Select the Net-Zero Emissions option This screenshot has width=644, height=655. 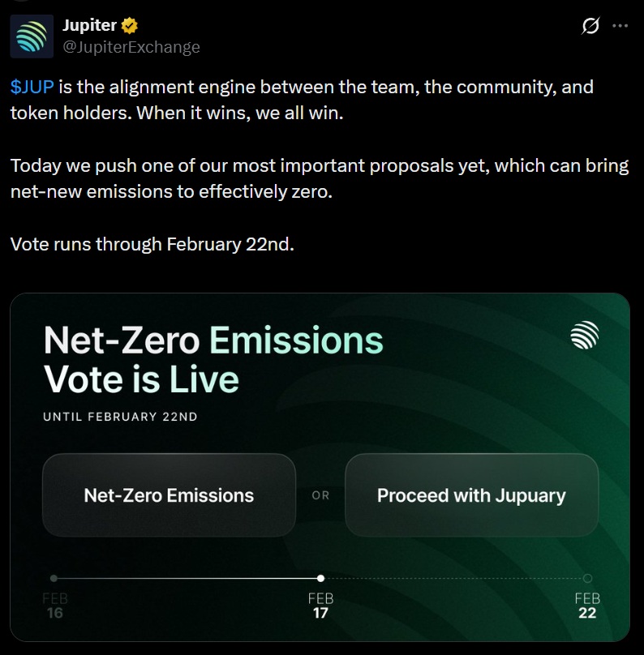tap(169, 495)
